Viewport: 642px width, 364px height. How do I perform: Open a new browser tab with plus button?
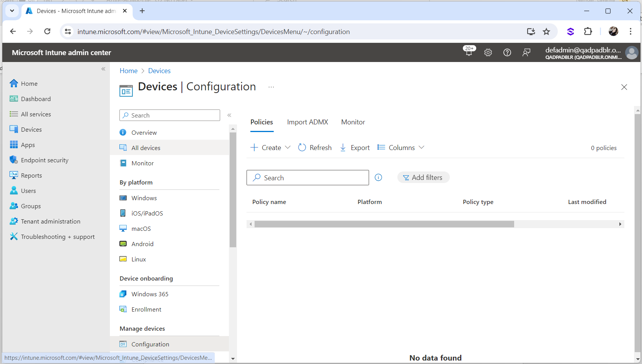(142, 11)
